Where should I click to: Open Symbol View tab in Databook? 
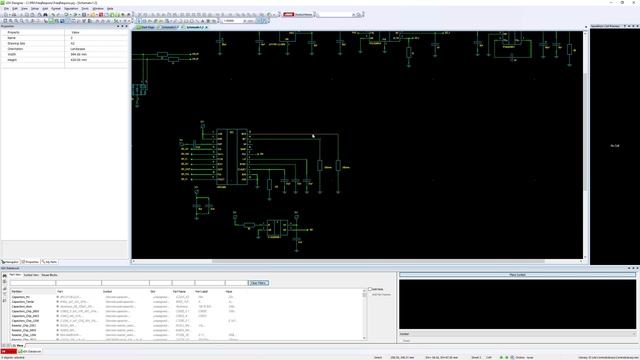pyautogui.click(x=31, y=275)
